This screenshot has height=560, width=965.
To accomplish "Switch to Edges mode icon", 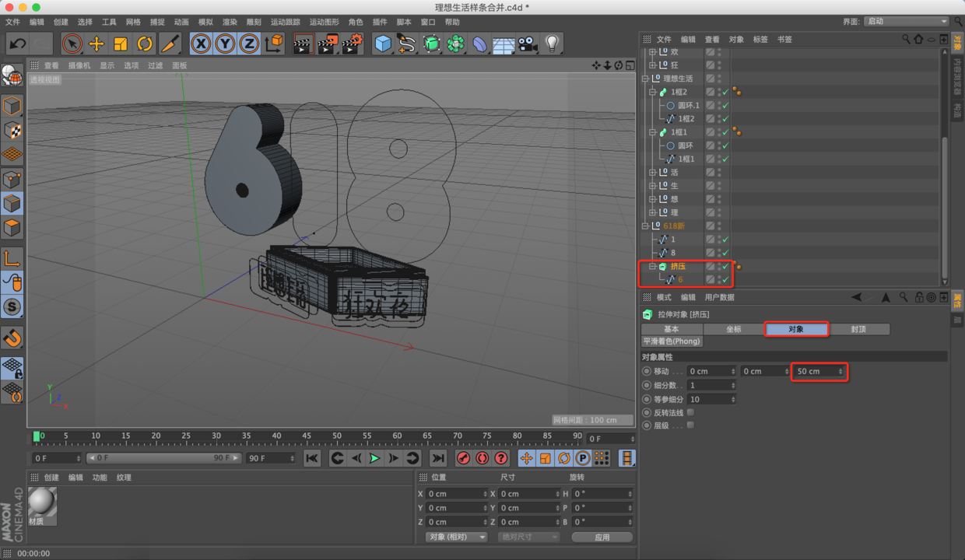I will click(x=12, y=204).
